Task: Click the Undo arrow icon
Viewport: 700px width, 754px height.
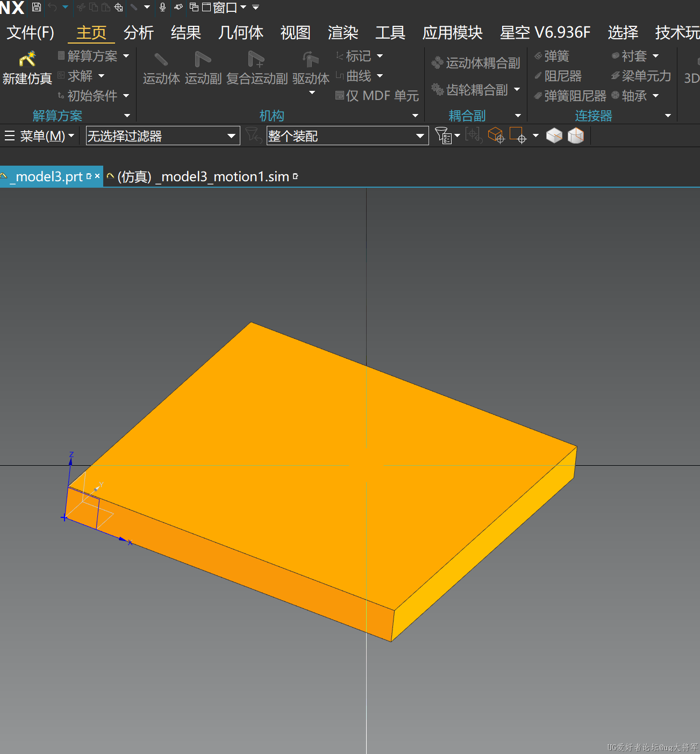Action: (x=52, y=7)
